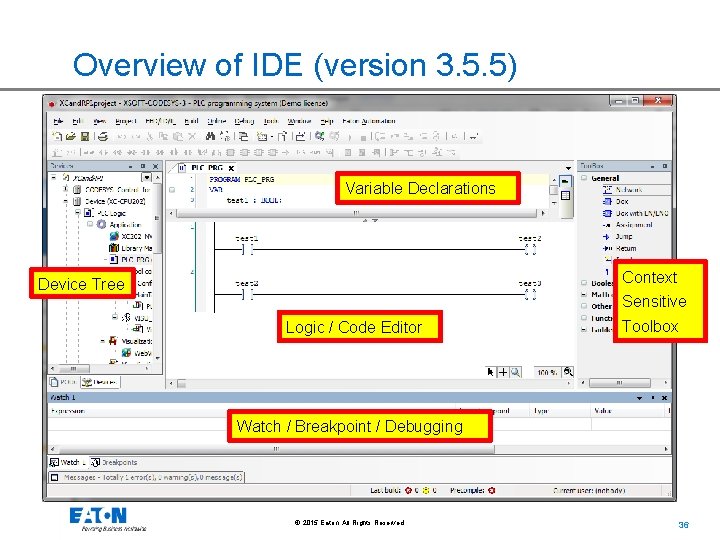Viewport: 720px width, 540px height.
Task: Expand the Math Operators ToolBox category
Action: point(584,294)
